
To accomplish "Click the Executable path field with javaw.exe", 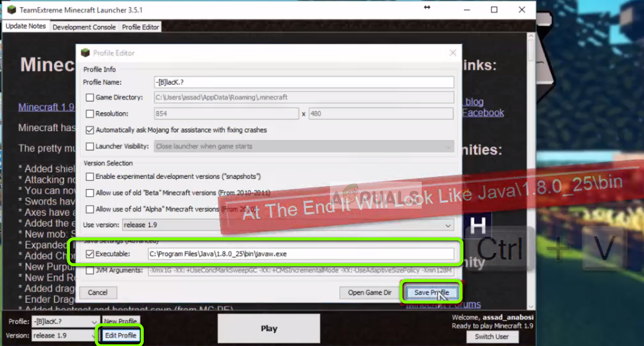I will pyautogui.click(x=301, y=254).
